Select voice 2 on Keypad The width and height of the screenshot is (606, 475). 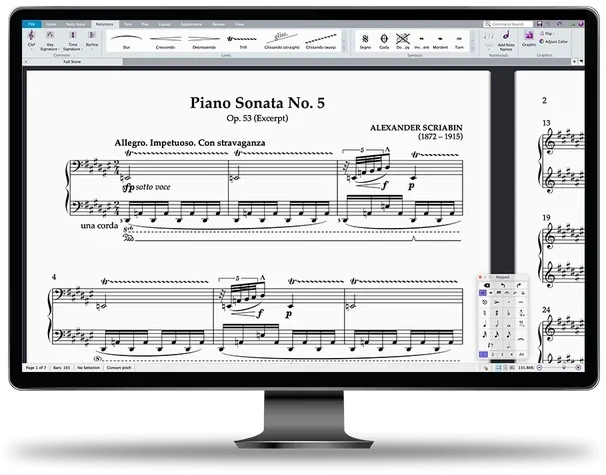[493, 354]
